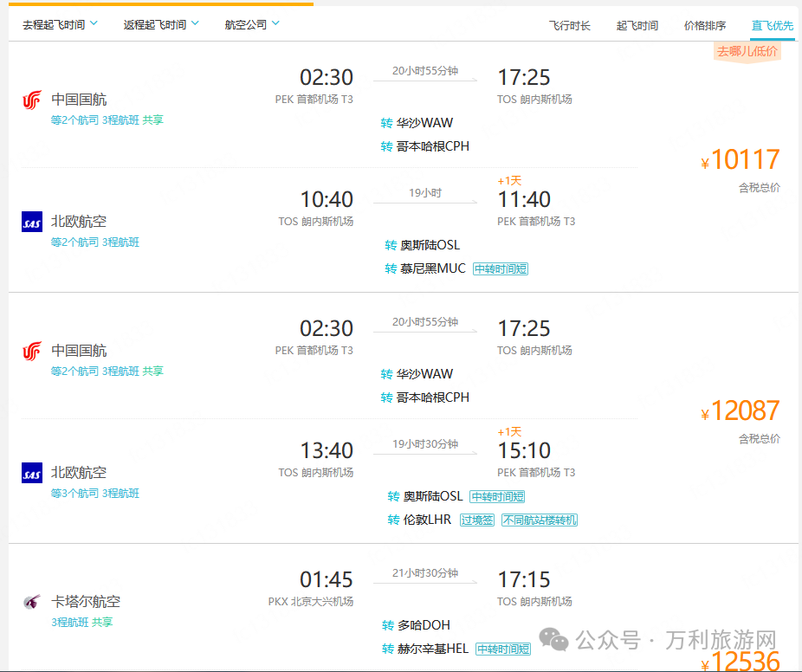Click transfer icon next to 奥斯陆OSL on 13:40 flight

click(x=394, y=496)
